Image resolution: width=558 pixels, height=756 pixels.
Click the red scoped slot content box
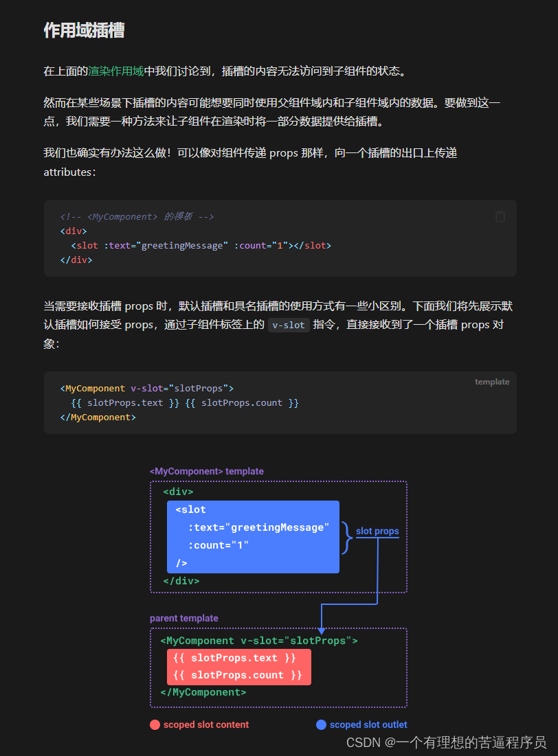(x=239, y=667)
